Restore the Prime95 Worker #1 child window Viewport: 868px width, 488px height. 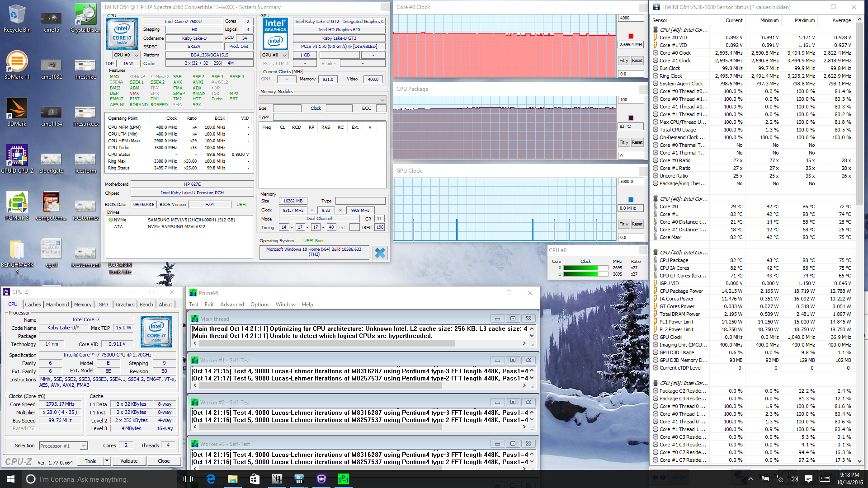[513, 360]
